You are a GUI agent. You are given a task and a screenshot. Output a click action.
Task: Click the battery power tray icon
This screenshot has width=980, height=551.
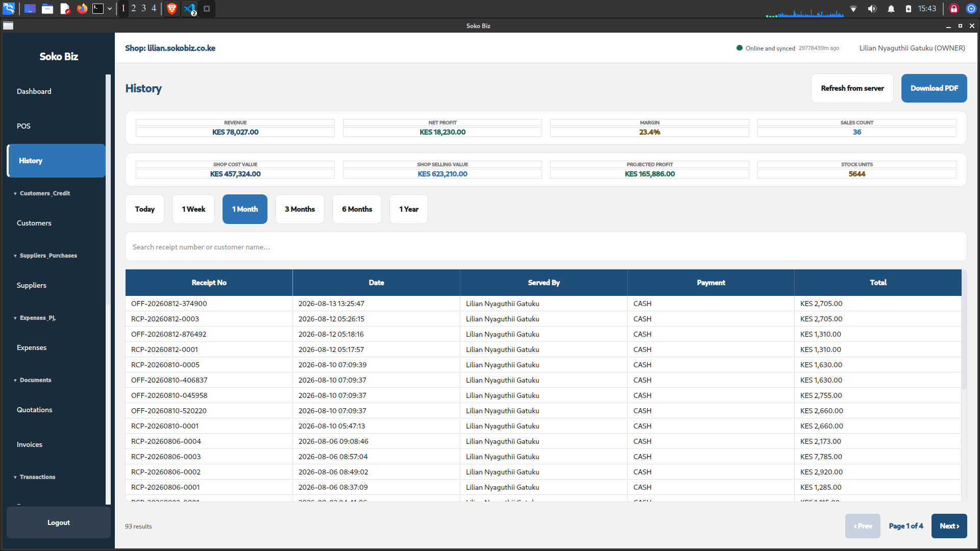[909, 9]
